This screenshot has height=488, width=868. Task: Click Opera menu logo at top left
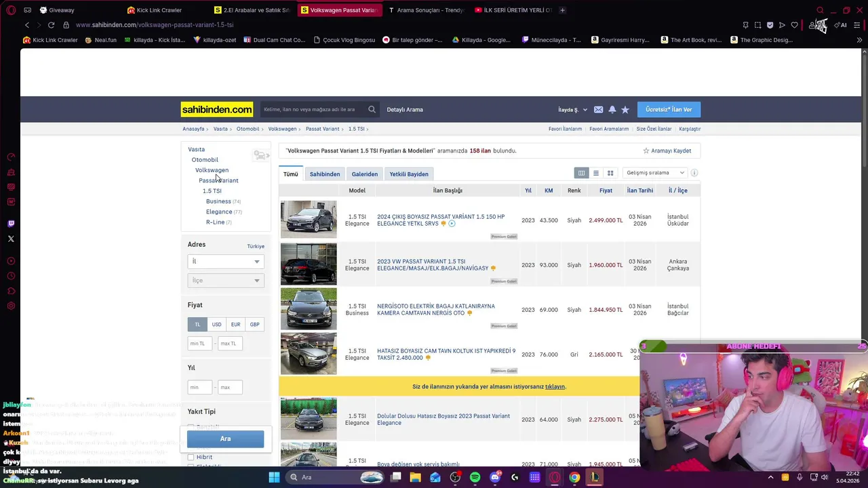pos(11,10)
